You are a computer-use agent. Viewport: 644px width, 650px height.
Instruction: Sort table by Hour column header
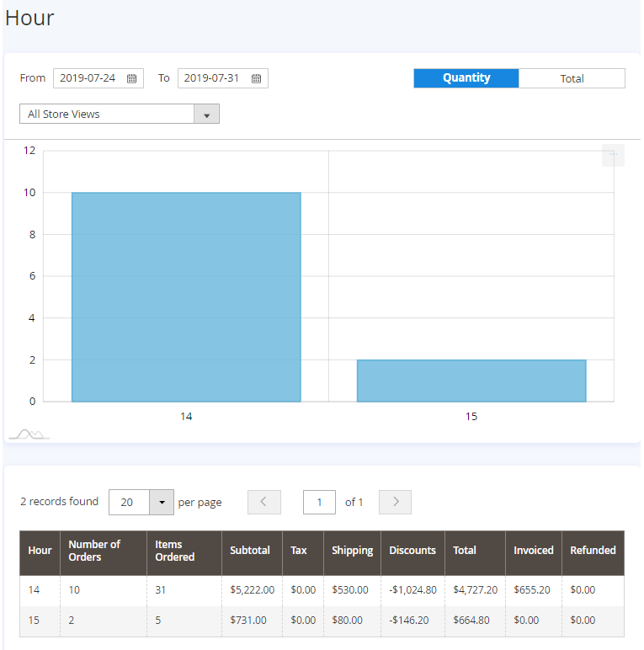click(40, 551)
